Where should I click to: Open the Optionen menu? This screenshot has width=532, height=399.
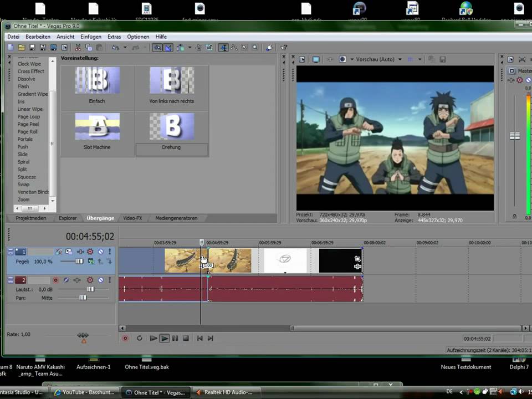[138, 37]
